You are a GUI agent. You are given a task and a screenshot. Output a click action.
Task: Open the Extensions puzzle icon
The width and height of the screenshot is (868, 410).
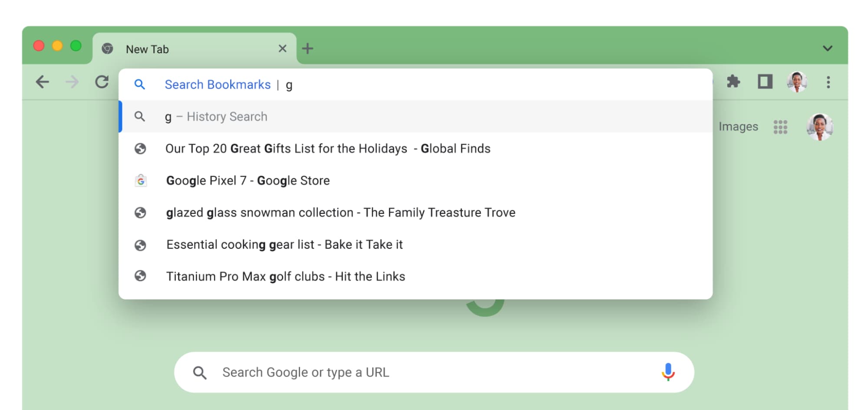pyautogui.click(x=733, y=82)
